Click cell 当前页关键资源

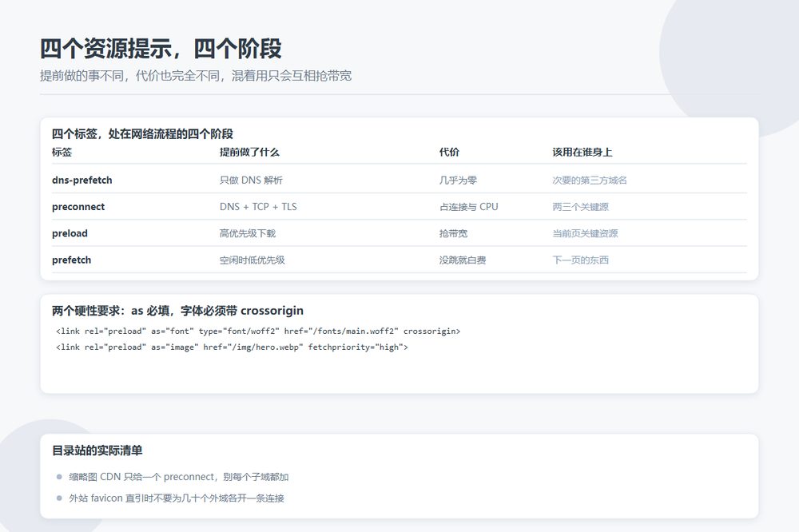pos(585,233)
